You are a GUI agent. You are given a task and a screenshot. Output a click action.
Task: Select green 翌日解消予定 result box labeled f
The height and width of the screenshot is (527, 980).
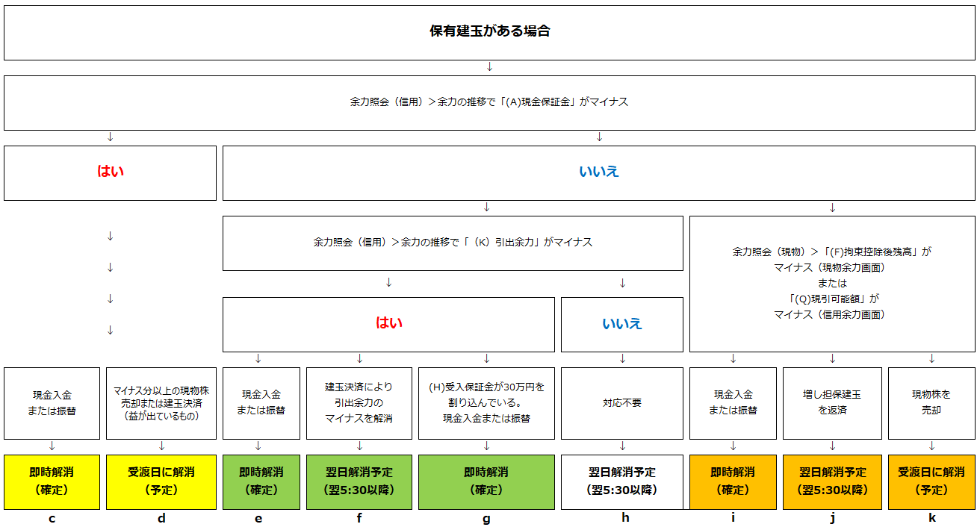pos(359,481)
